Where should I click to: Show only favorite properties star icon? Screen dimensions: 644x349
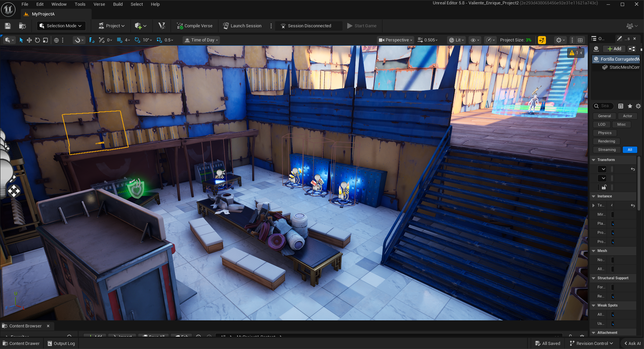(630, 106)
